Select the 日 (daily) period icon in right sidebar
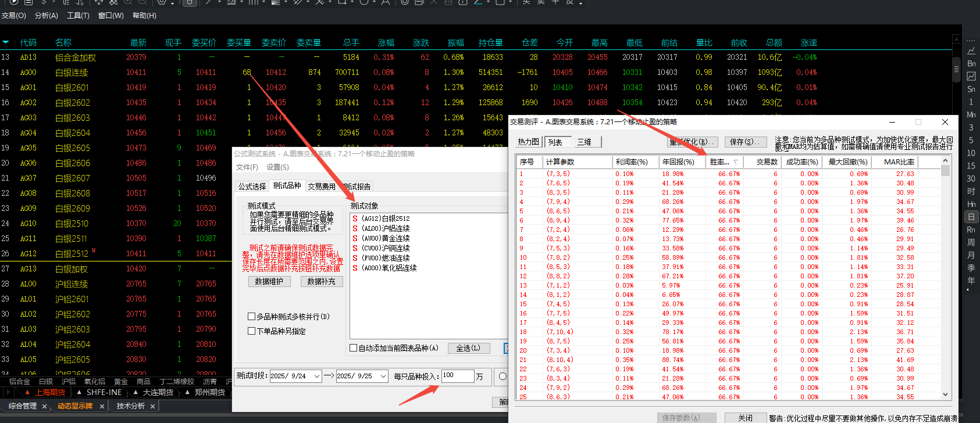The height and width of the screenshot is (423, 980). click(x=971, y=217)
